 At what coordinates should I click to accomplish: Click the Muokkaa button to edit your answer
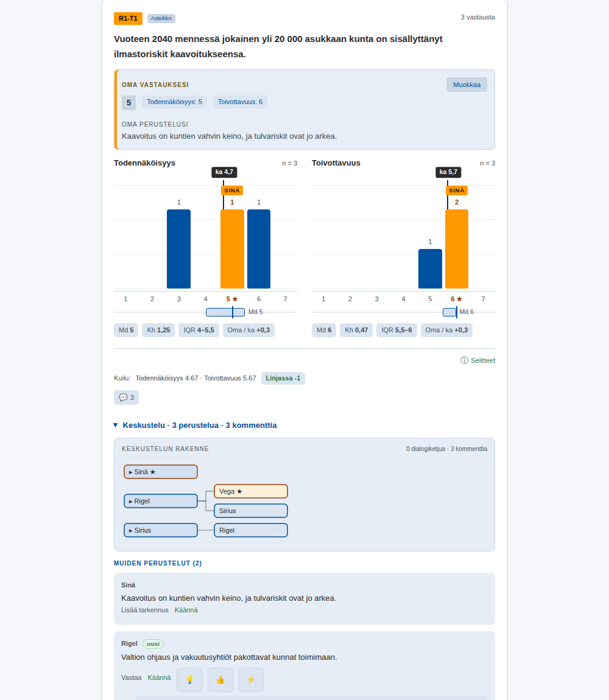[466, 85]
